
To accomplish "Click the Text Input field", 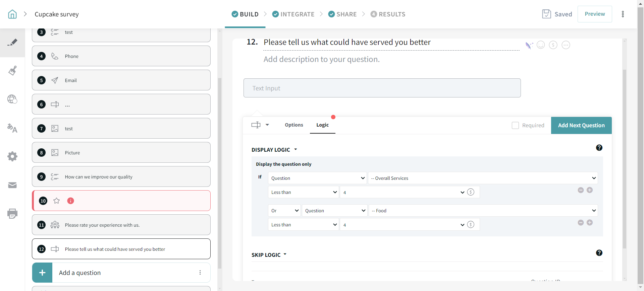I will pyautogui.click(x=382, y=88).
